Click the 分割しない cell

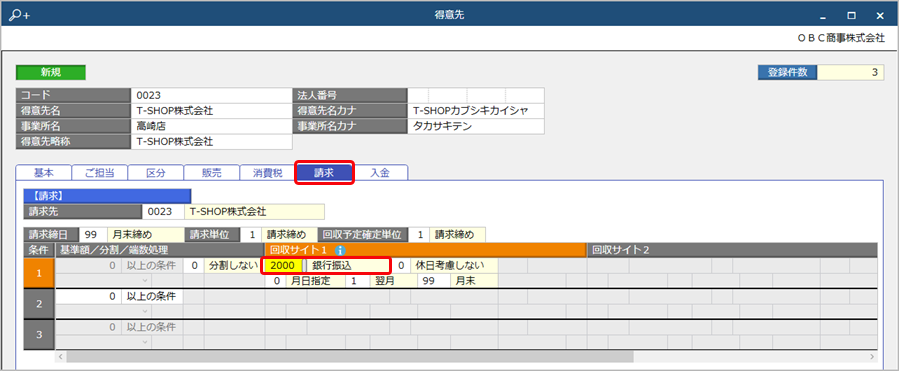(x=234, y=265)
